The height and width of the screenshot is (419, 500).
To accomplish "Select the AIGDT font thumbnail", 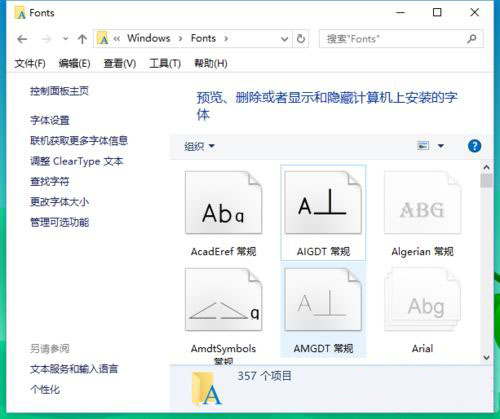I will [323, 203].
